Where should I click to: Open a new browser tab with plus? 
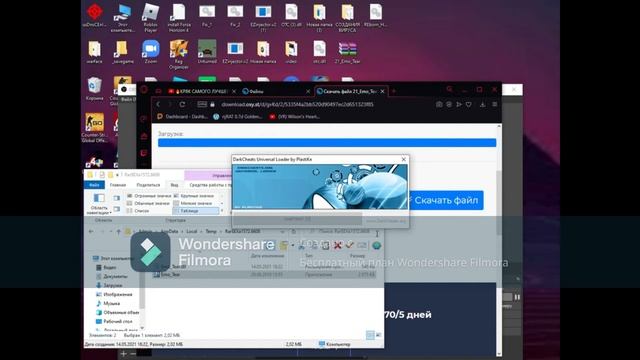[x=394, y=91]
